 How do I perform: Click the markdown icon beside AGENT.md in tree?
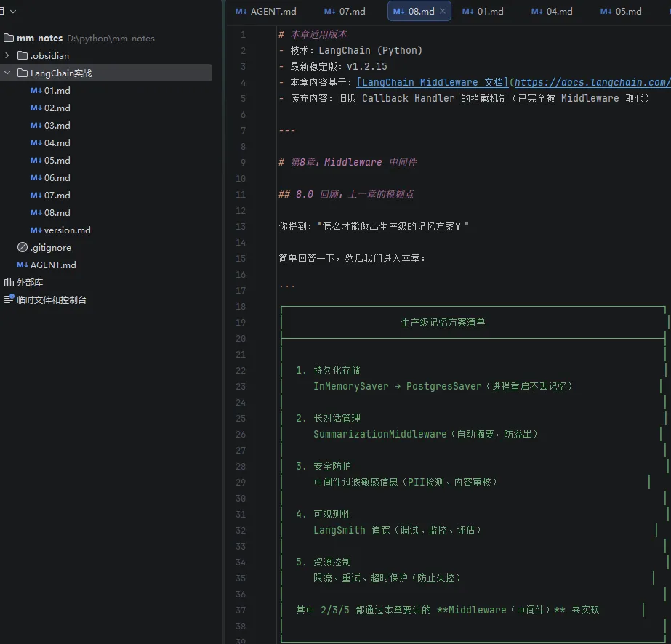tap(23, 265)
